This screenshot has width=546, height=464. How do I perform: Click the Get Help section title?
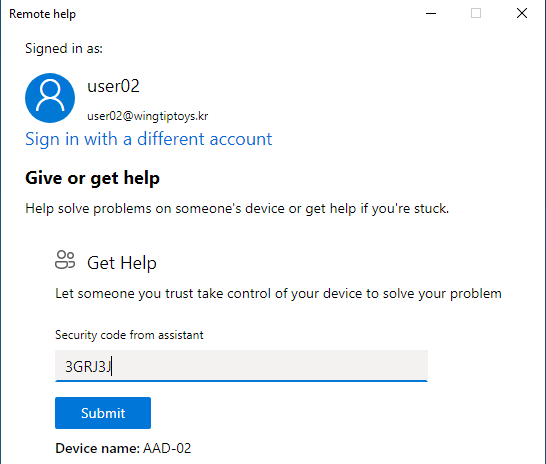pos(122,263)
